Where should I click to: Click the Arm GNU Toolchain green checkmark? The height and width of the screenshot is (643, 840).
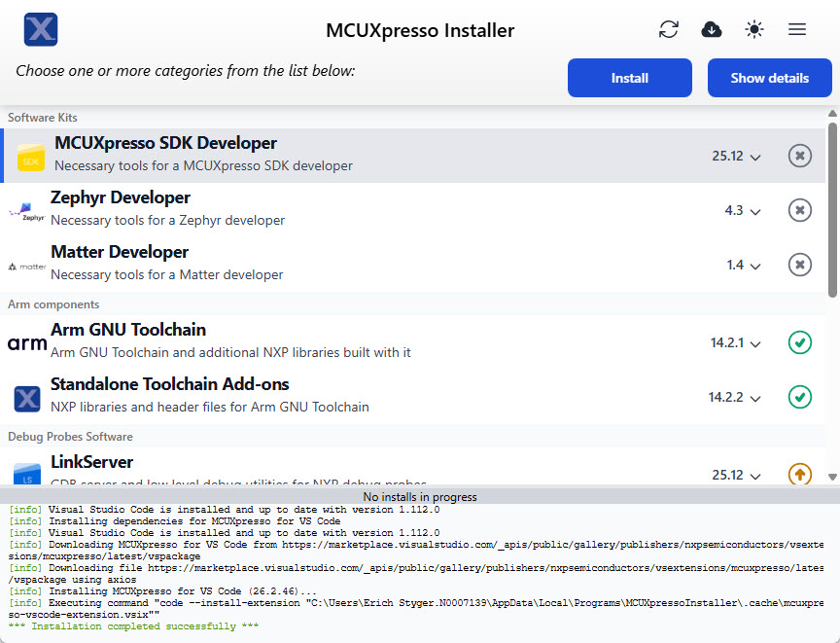(799, 342)
